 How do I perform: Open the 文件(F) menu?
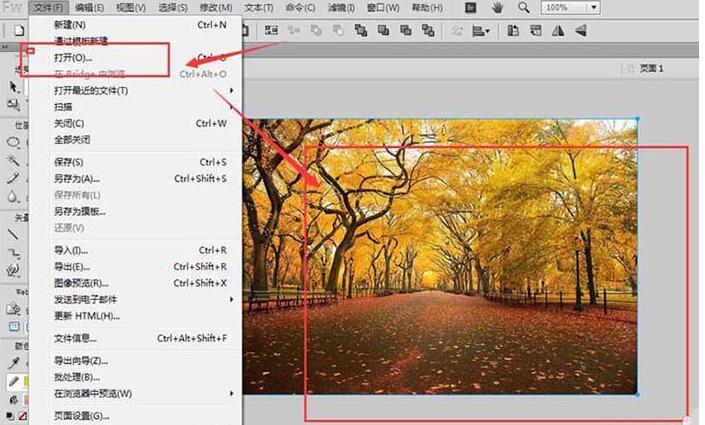pyautogui.click(x=49, y=8)
